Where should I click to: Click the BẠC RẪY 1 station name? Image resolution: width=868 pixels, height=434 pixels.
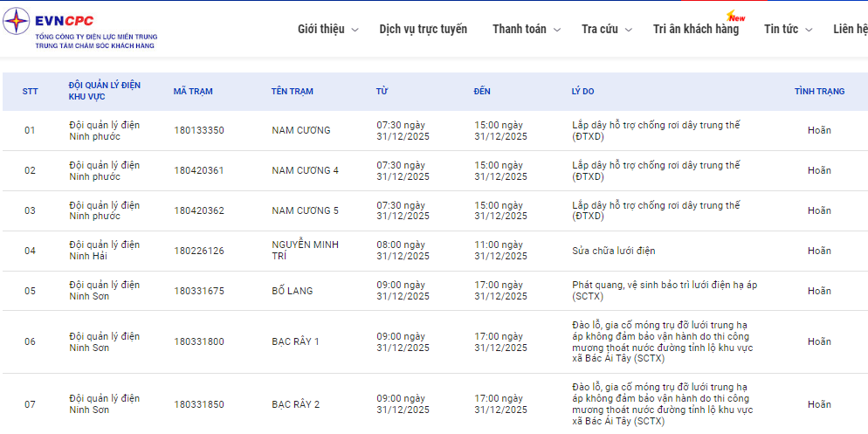(x=295, y=341)
